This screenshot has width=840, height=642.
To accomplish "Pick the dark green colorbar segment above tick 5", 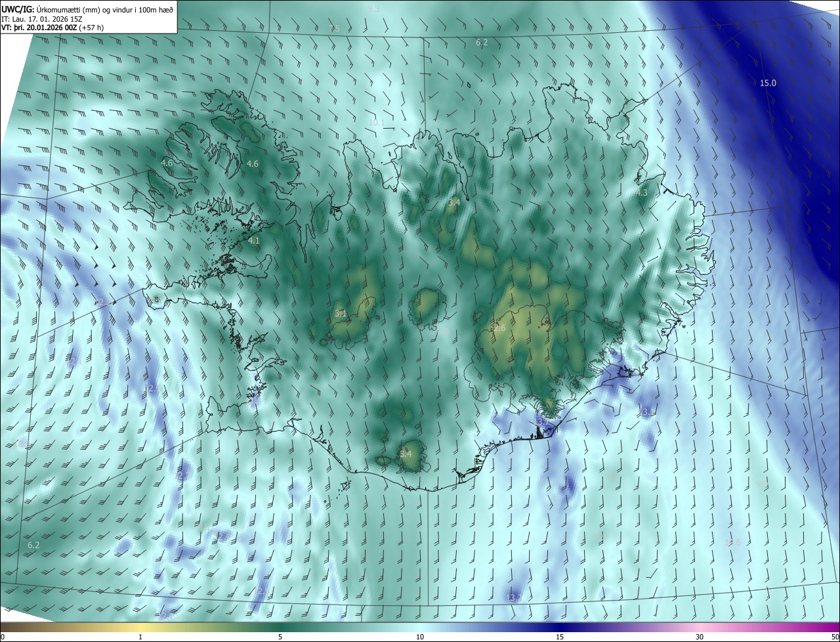I will pos(280,627).
